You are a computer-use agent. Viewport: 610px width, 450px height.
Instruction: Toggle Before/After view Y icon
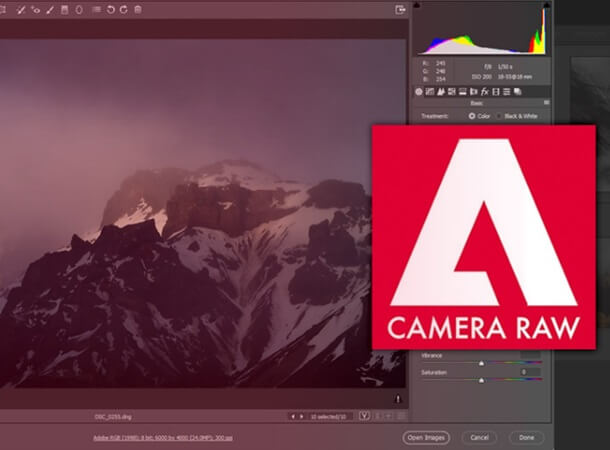tap(364, 416)
